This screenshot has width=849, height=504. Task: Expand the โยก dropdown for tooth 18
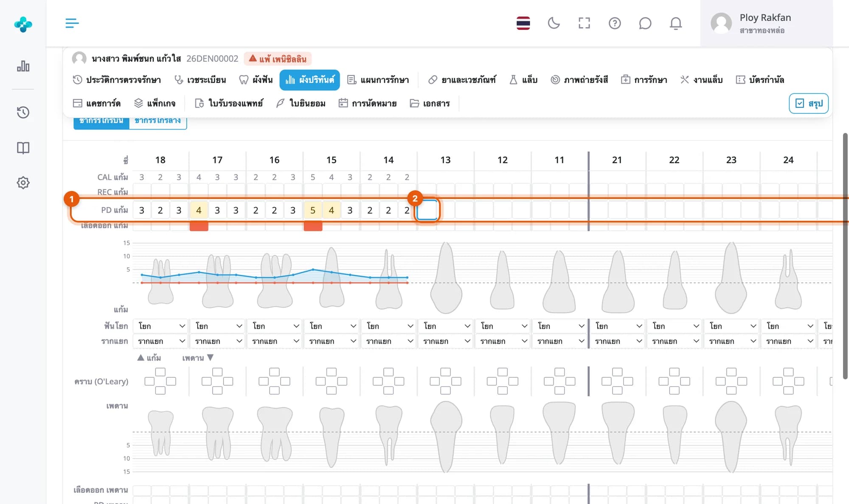point(161,326)
